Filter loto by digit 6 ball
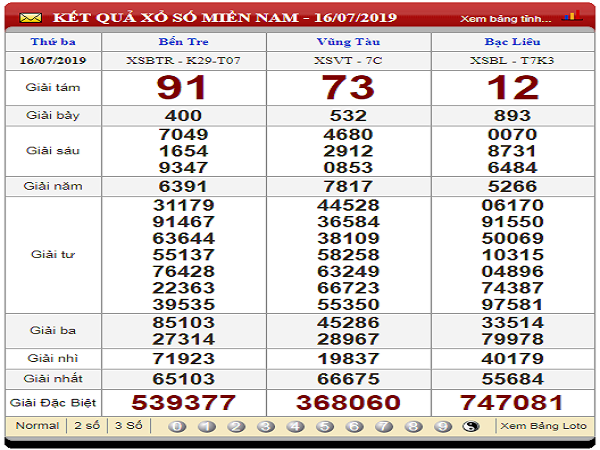 354,426
